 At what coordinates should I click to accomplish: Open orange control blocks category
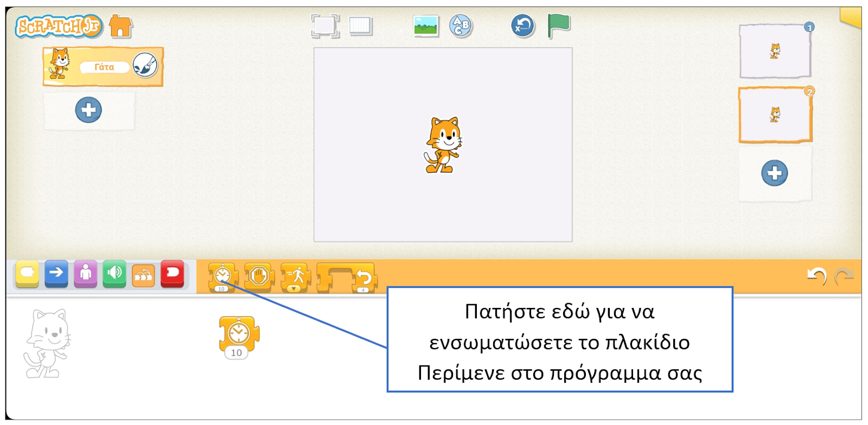pos(143,275)
